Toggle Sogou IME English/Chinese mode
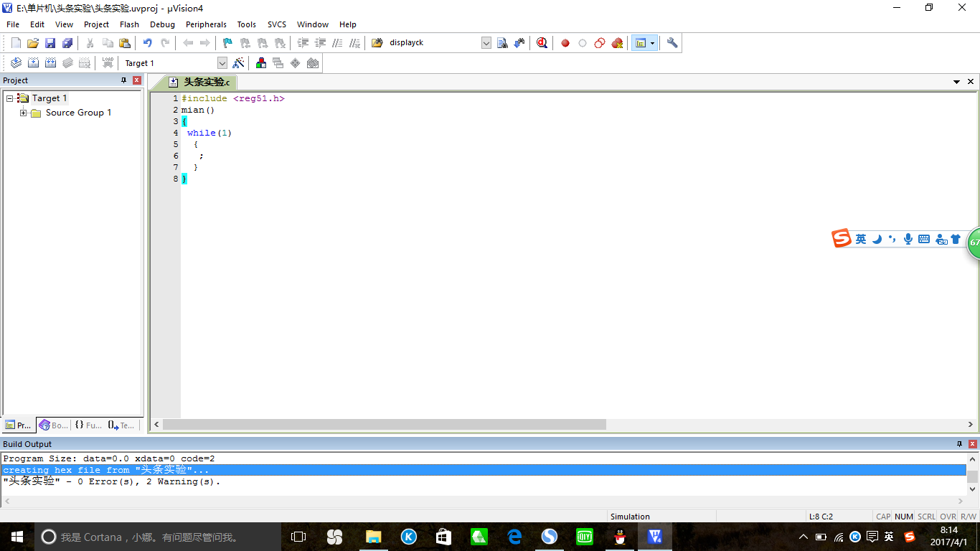The image size is (980, 551). (x=861, y=239)
